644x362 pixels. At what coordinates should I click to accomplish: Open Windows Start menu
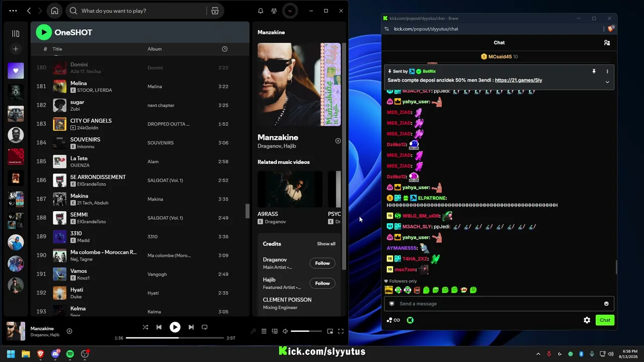coord(11,354)
